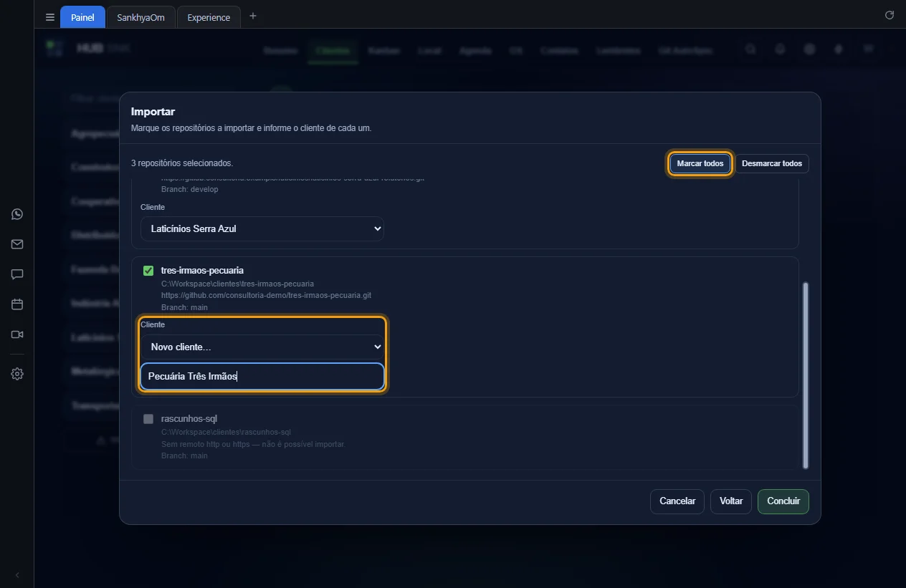Click the "rascunhos-sql" repository name
906x588 pixels.
coord(189,419)
